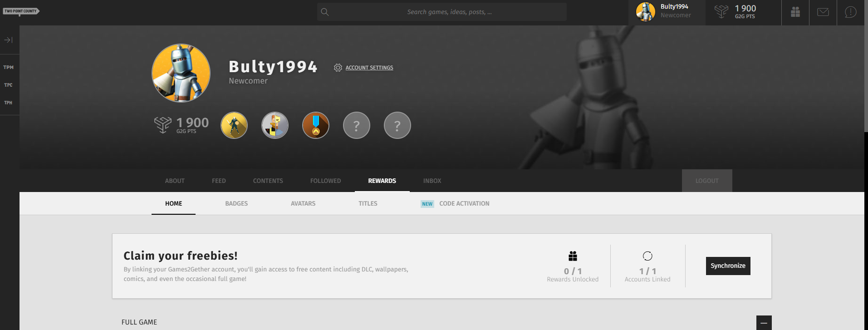Open the AVATARS sub-tab

pyautogui.click(x=303, y=203)
